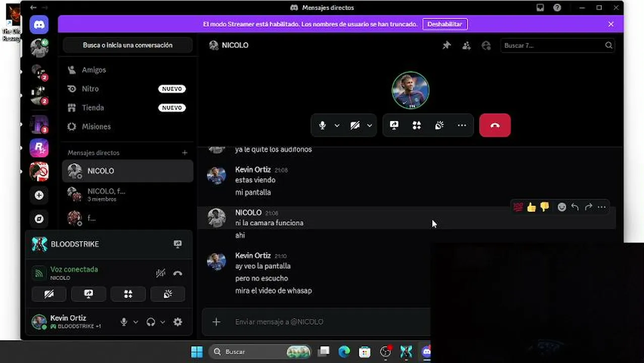Open soundboard button in voice panel
This screenshot has height=363, width=644.
click(x=168, y=294)
